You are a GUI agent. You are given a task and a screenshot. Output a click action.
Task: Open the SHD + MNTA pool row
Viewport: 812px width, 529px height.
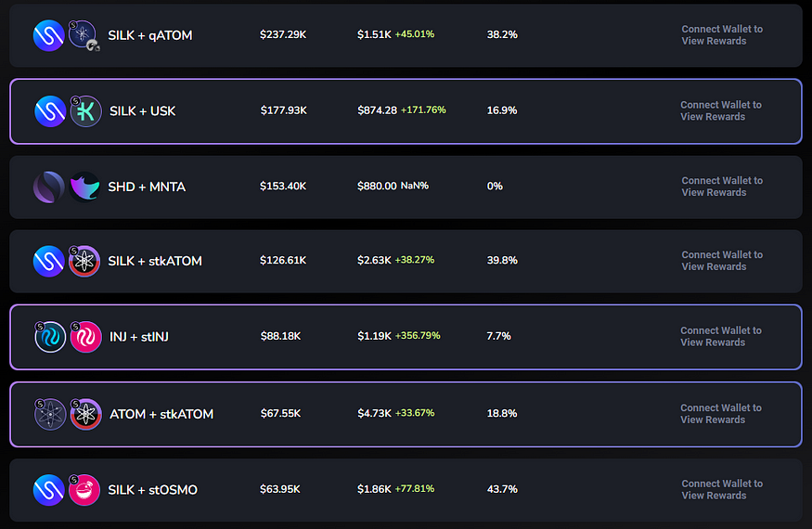coord(406,187)
